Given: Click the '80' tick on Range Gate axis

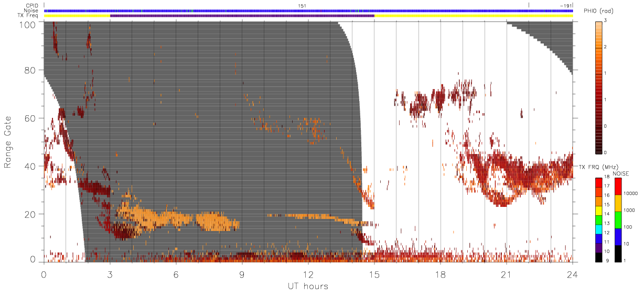Looking at the screenshot, I should (x=31, y=70).
